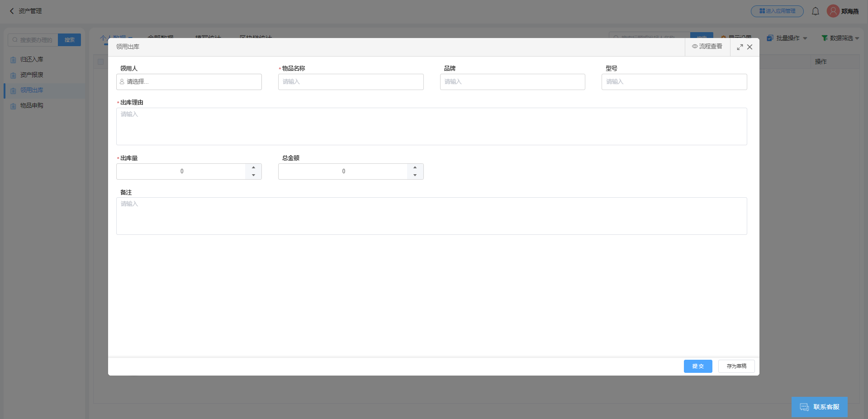Increase the 总金额 value
Viewport: 868px width, 419px height.
[x=415, y=167]
